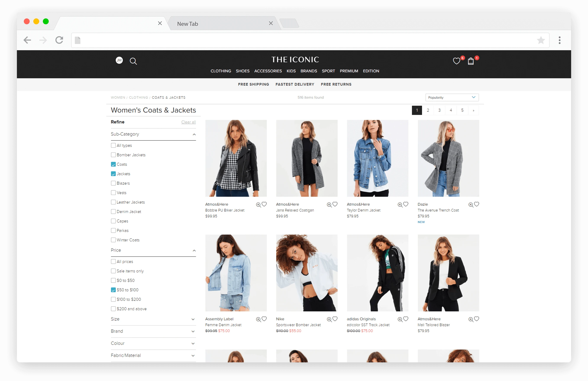588x381 pixels.
Task: Add adicolor SST Track Jacket to wishlist
Action: pyautogui.click(x=406, y=319)
